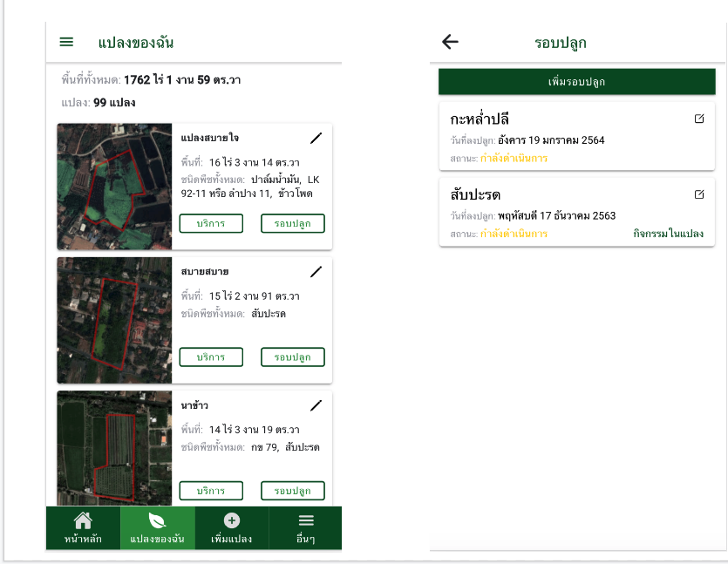Tap รอบปลูก button on แปลงสบายใจ card
Screen dimensions: 728x564
tap(292, 223)
